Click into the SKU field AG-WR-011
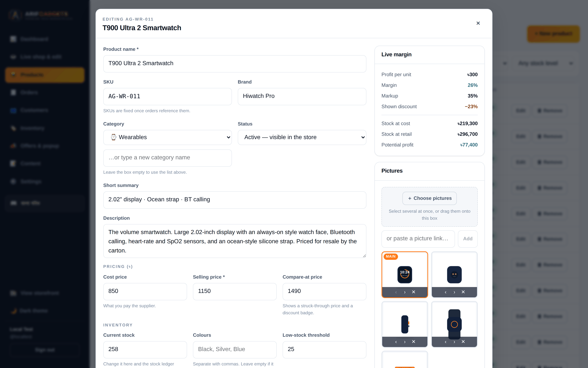 click(x=167, y=96)
